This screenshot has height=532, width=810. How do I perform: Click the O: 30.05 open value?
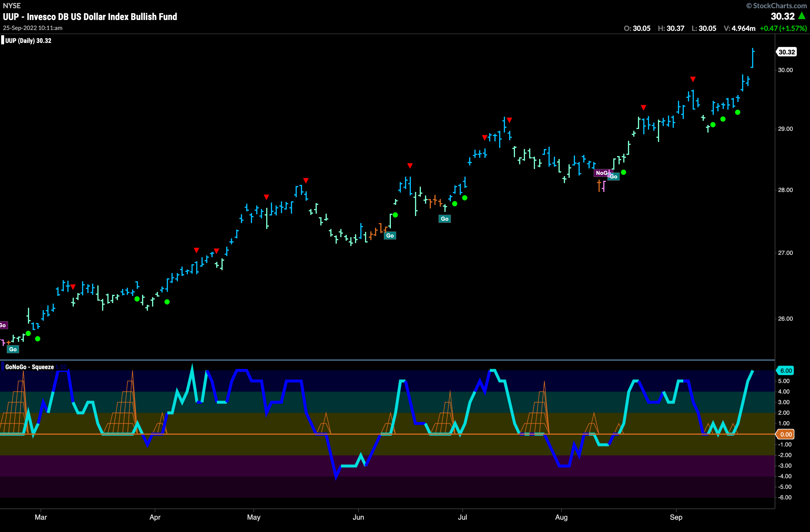pos(637,28)
